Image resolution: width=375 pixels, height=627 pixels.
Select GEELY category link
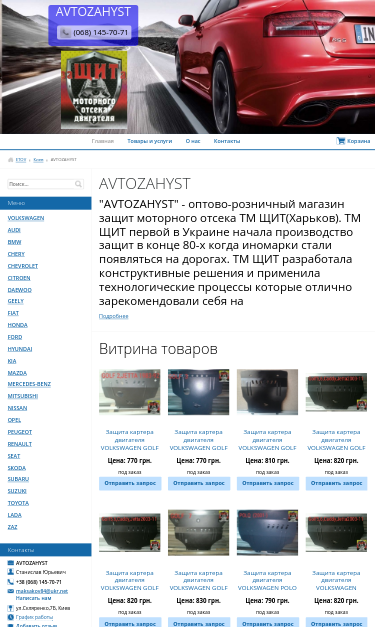pyautogui.click(x=16, y=301)
